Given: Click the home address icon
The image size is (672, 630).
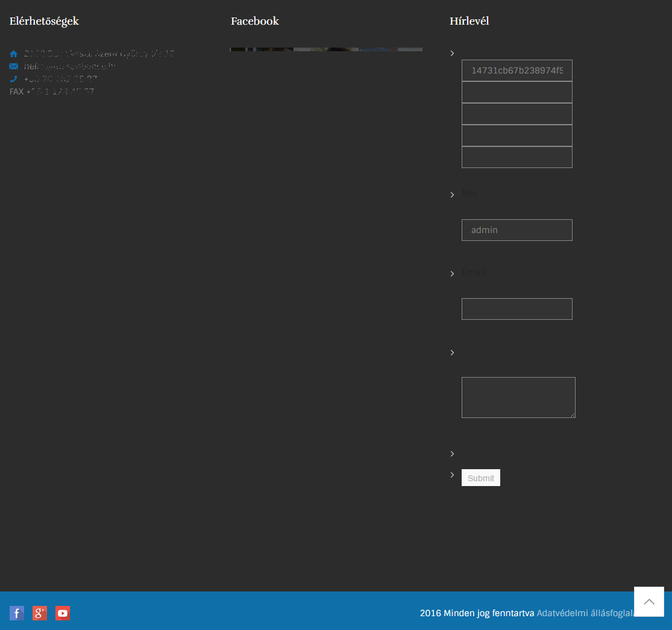Looking at the screenshot, I should tap(14, 54).
